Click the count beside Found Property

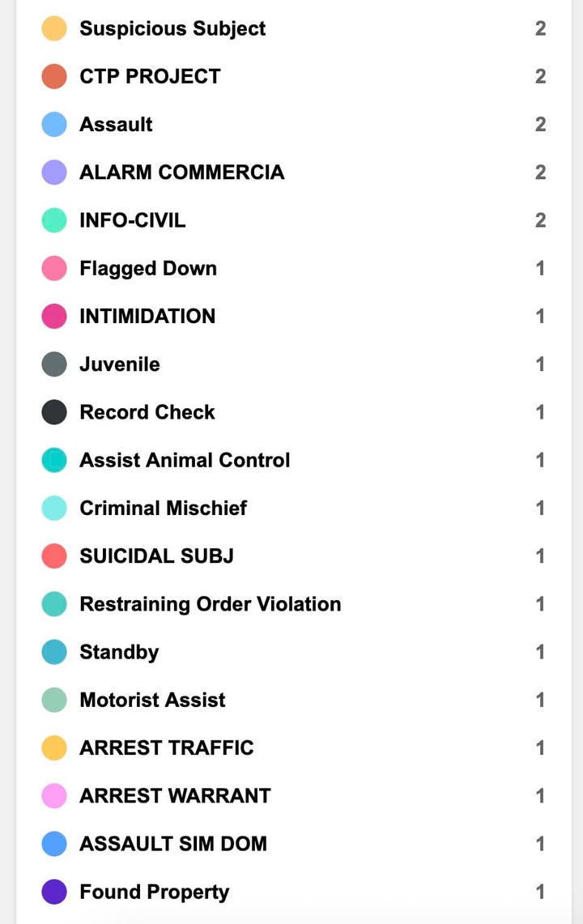540,892
